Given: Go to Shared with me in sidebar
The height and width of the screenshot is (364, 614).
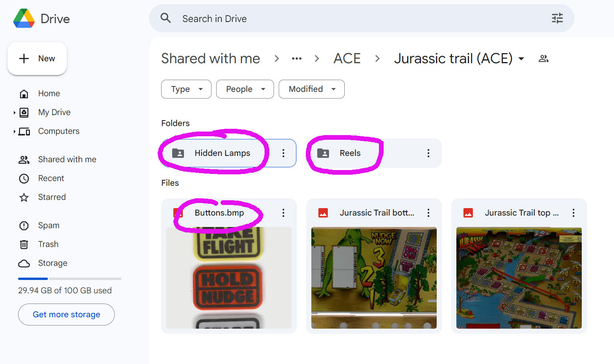Looking at the screenshot, I should click(67, 159).
